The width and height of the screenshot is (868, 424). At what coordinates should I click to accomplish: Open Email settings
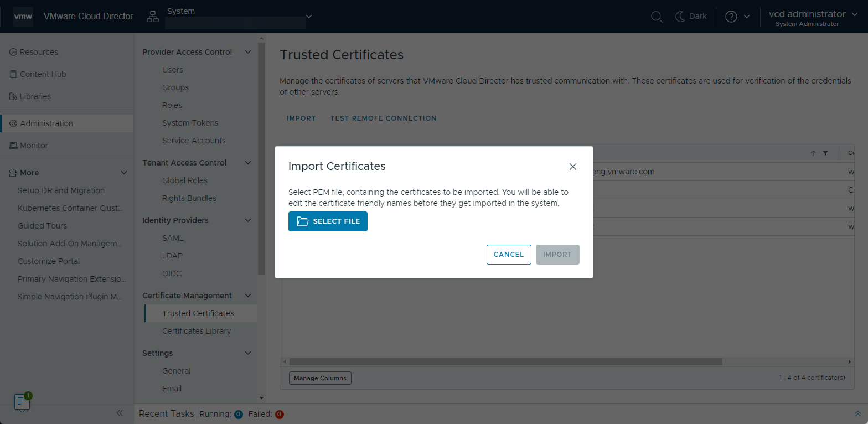pos(172,389)
